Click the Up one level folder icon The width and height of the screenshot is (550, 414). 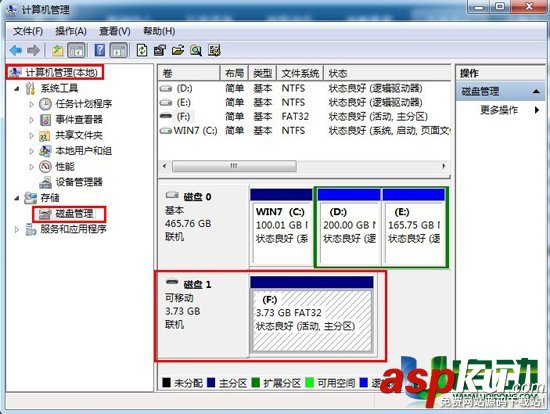[58, 51]
